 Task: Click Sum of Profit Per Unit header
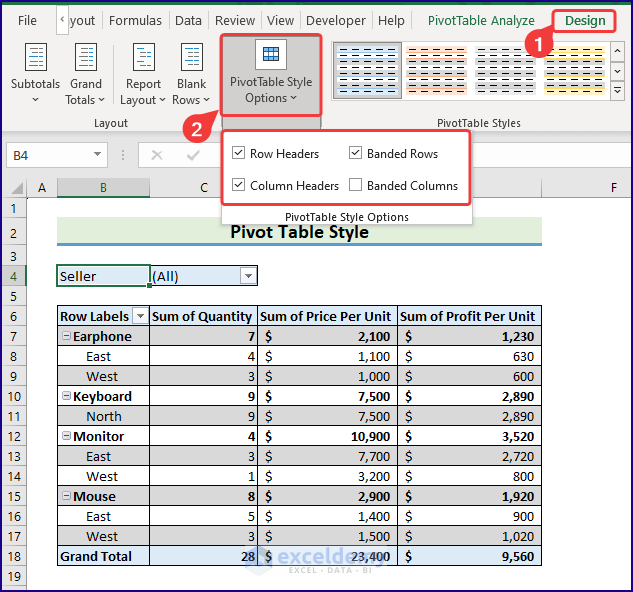point(469,316)
